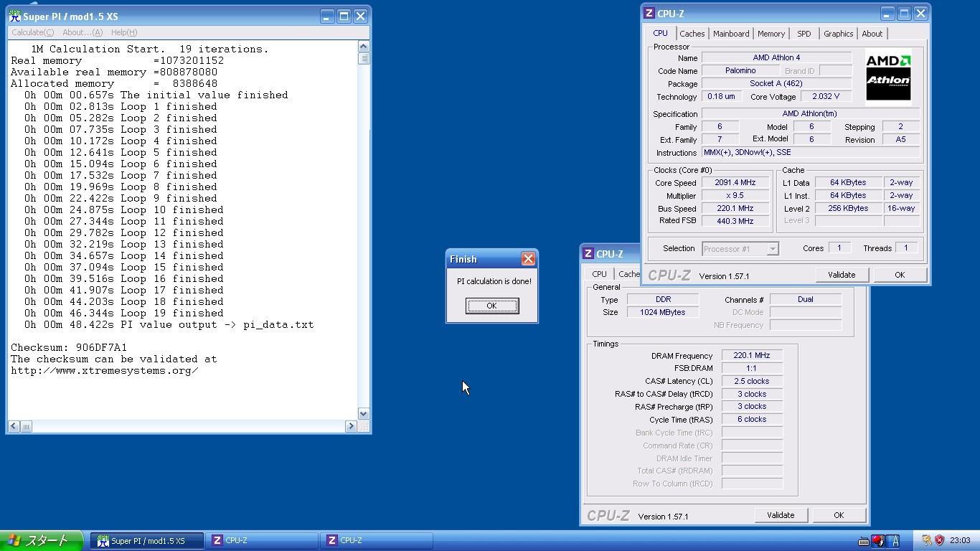Click the Super PI horizontal scrollbar thumb

click(x=26, y=426)
